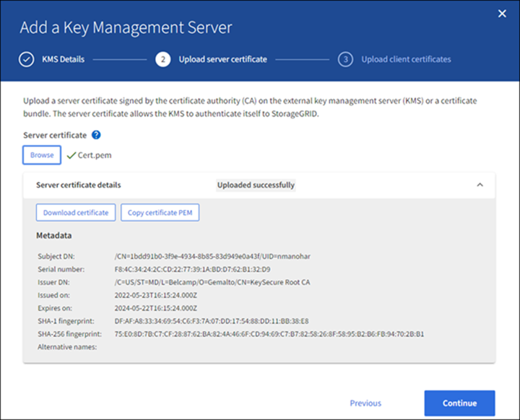Click the step 2 number circle
This screenshot has height=420, width=520.
click(163, 59)
